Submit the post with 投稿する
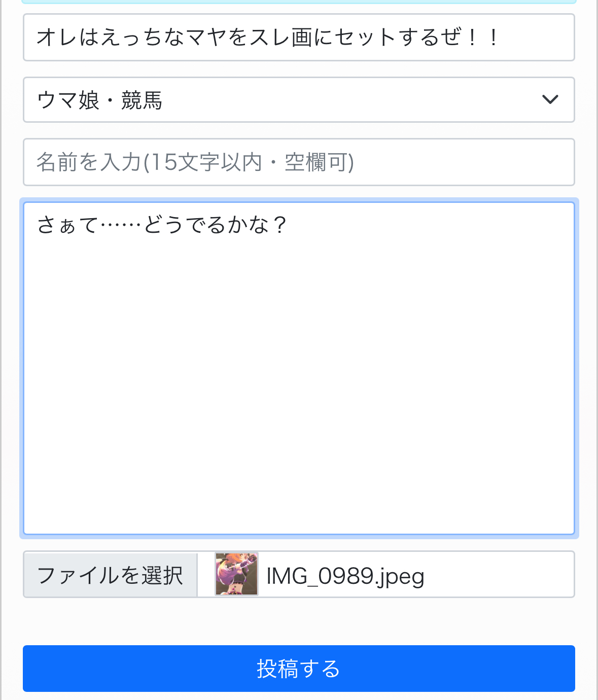Image resolution: width=598 pixels, height=700 pixels. [x=298, y=669]
